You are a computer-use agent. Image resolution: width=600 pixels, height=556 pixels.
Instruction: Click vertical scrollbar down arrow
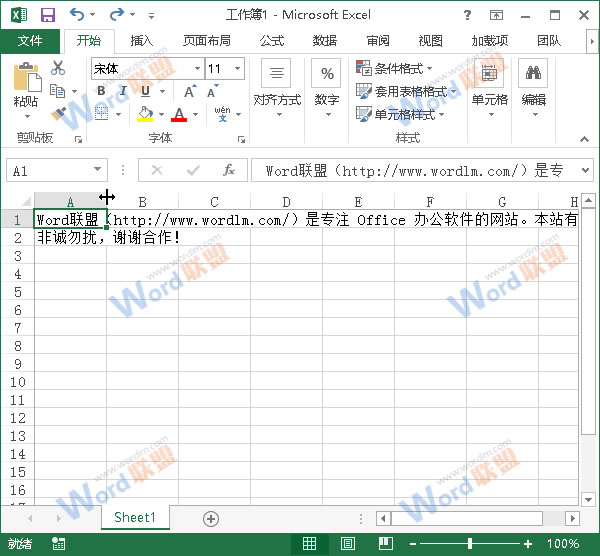[x=588, y=499]
